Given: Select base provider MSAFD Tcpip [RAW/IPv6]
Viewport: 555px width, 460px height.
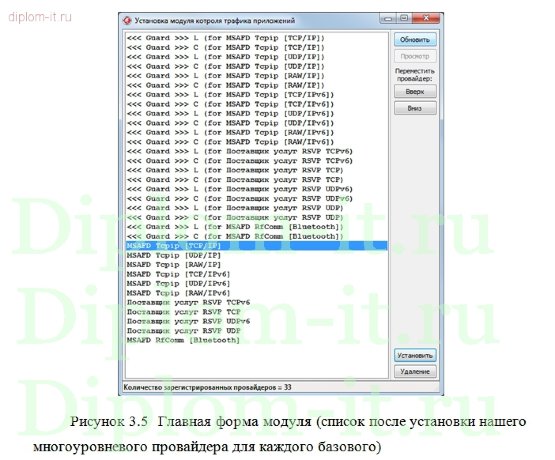Looking at the screenshot, I should 256,293.
